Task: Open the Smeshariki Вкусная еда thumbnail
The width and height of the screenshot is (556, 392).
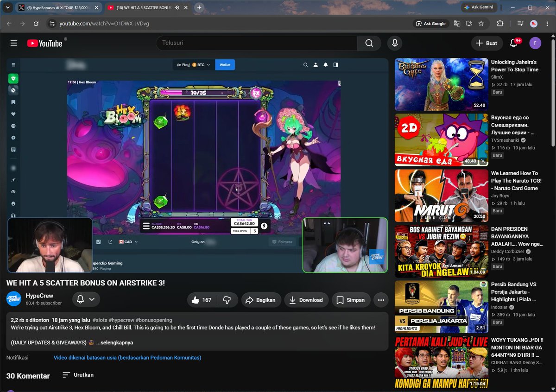Action: (442, 140)
